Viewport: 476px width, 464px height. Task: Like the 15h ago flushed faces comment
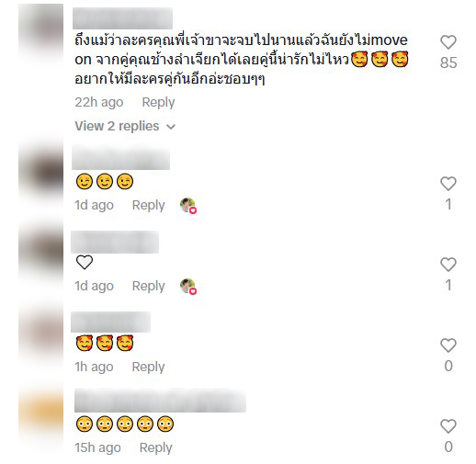point(448,426)
